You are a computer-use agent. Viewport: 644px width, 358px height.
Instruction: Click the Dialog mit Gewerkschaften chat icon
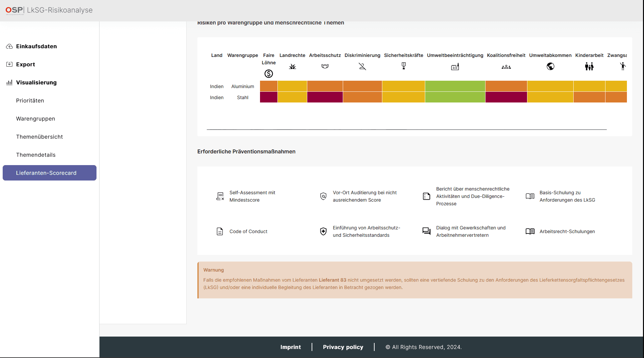427,231
